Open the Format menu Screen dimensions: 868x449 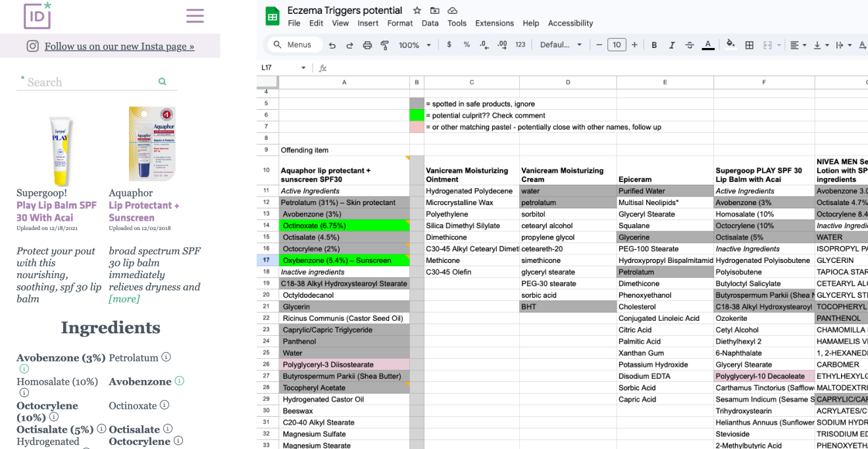point(400,23)
